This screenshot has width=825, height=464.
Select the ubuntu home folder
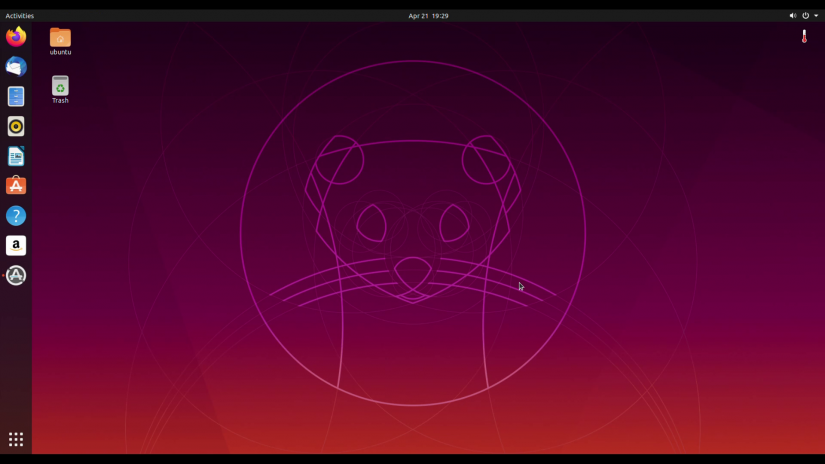[60, 37]
